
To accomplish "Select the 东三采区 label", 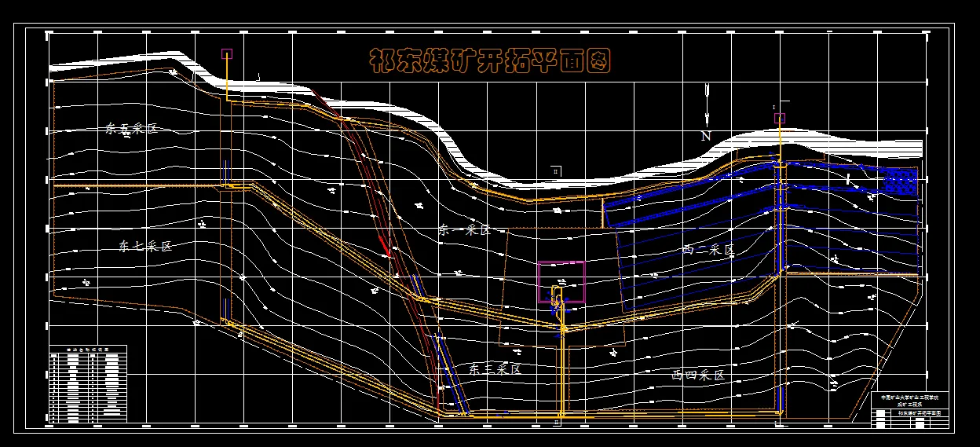I will pyautogui.click(x=495, y=368).
